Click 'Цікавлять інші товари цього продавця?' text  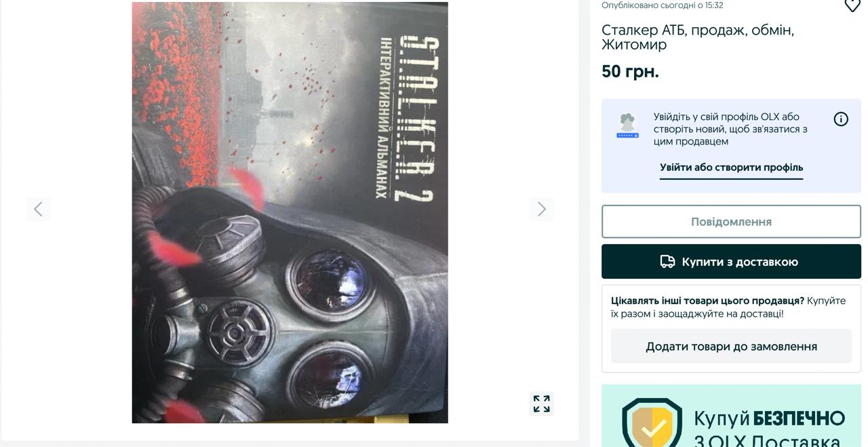707,300
